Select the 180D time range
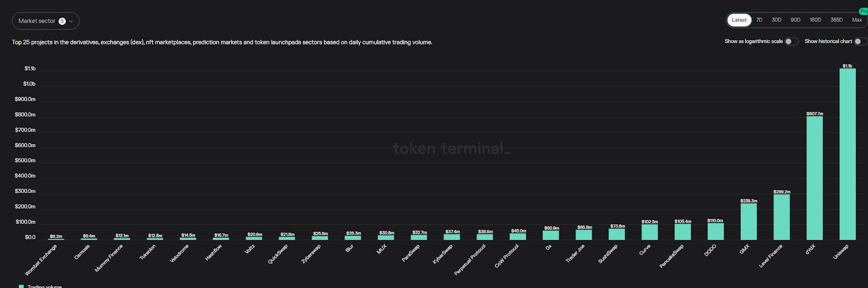The image size is (868, 288). tap(815, 20)
